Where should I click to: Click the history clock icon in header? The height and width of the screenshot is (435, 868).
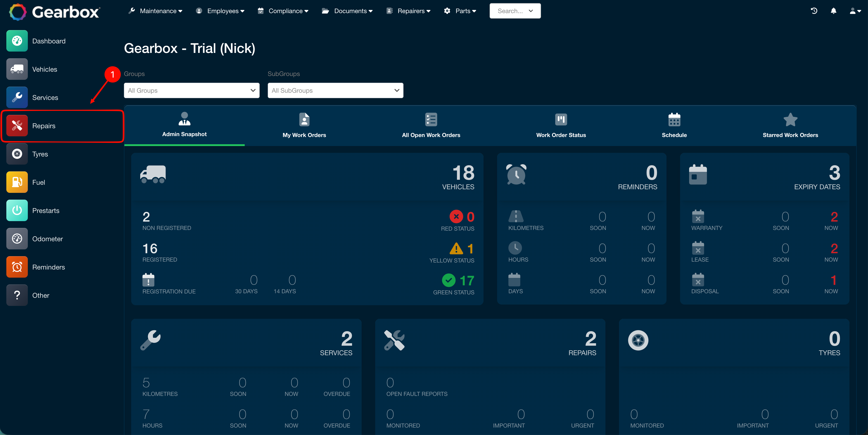point(814,11)
